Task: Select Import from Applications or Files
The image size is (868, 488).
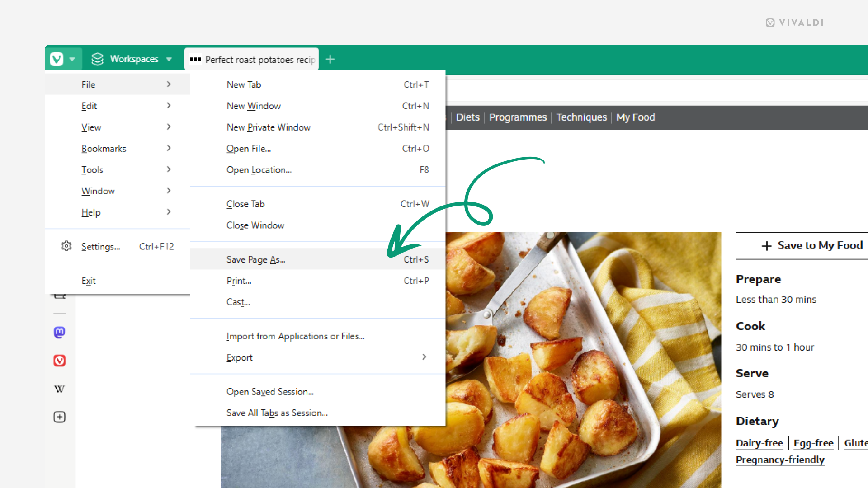Action: (x=318, y=336)
